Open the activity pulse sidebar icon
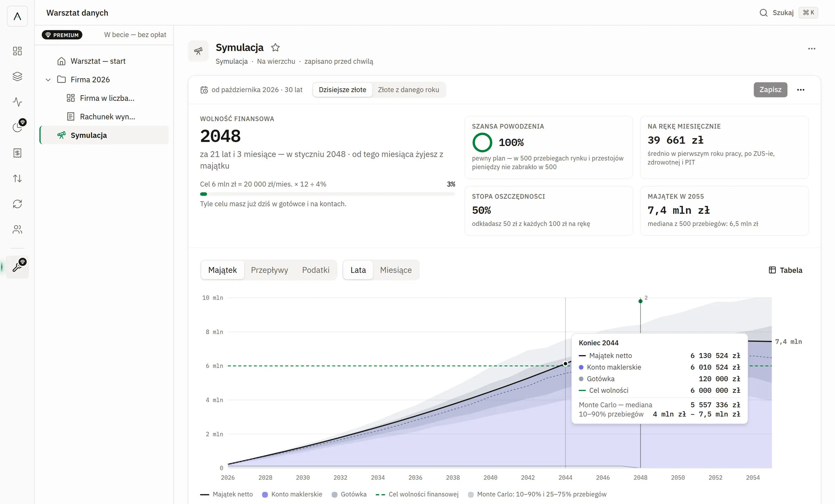The width and height of the screenshot is (835, 504). point(17,102)
